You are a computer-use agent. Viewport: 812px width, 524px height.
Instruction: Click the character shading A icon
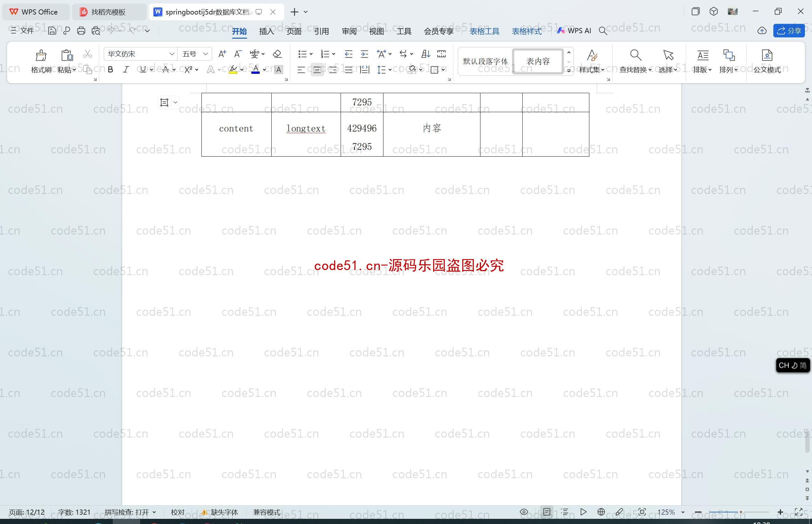pyautogui.click(x=278, y=70)
